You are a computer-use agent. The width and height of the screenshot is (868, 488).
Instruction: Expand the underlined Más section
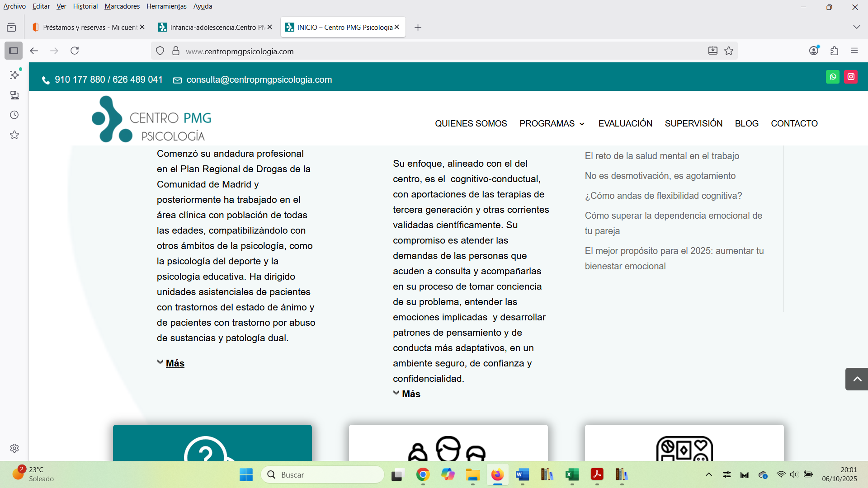pos(175,363)
